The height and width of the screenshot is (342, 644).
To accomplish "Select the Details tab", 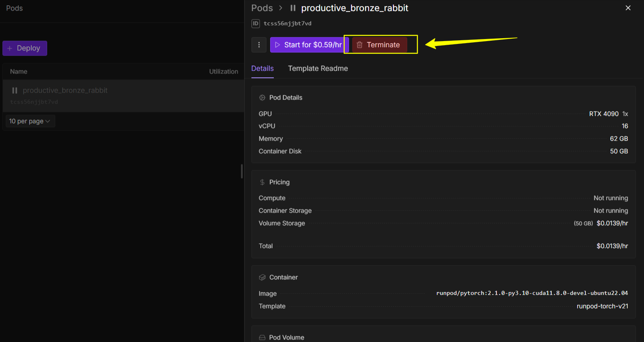I will (262, 68).
